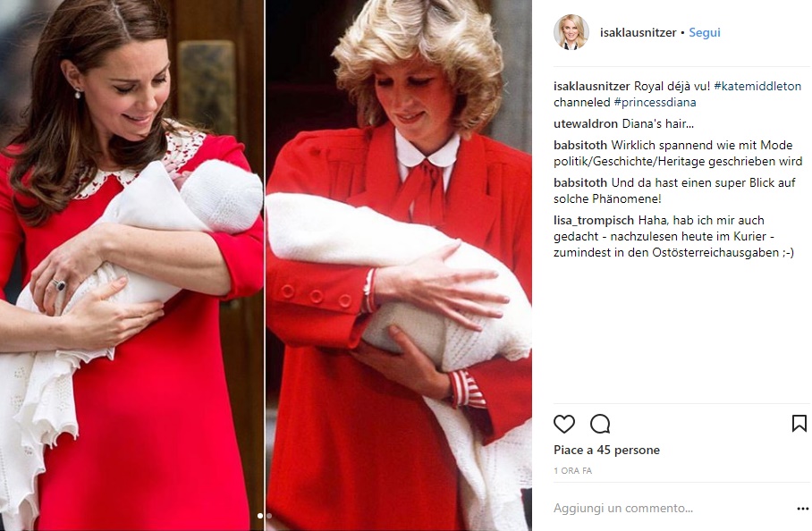Open the 1 ORA FA timestamp

[x=572, y=470]
